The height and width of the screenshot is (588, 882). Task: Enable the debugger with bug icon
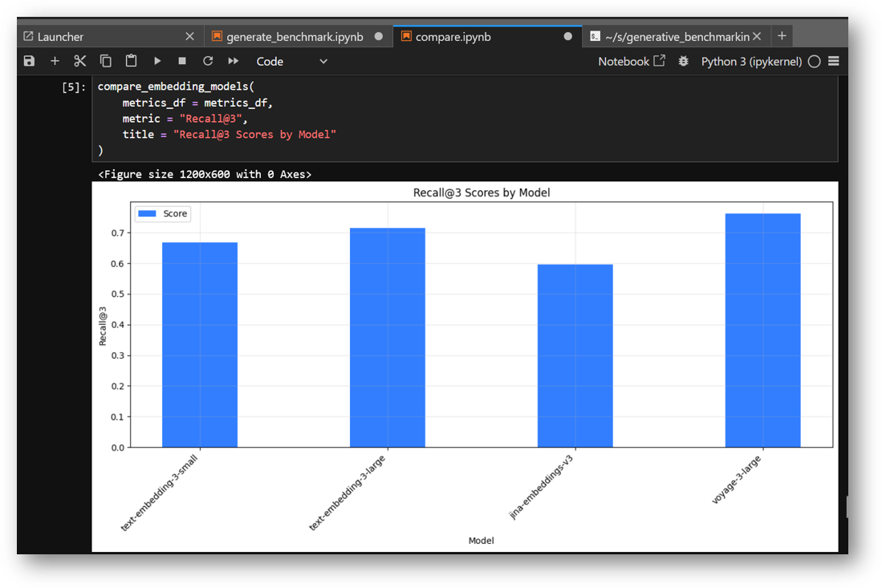(683, 61)
